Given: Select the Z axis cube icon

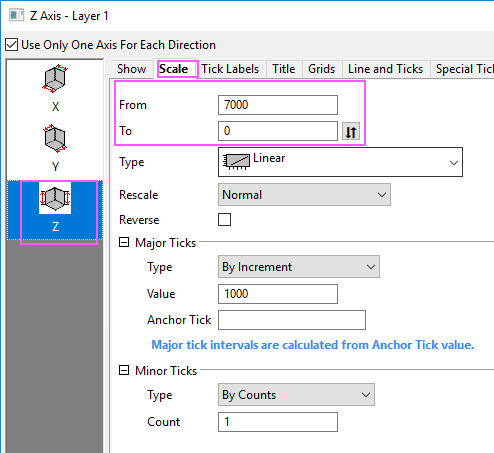Looking at the screenshot, I should 55,198.
